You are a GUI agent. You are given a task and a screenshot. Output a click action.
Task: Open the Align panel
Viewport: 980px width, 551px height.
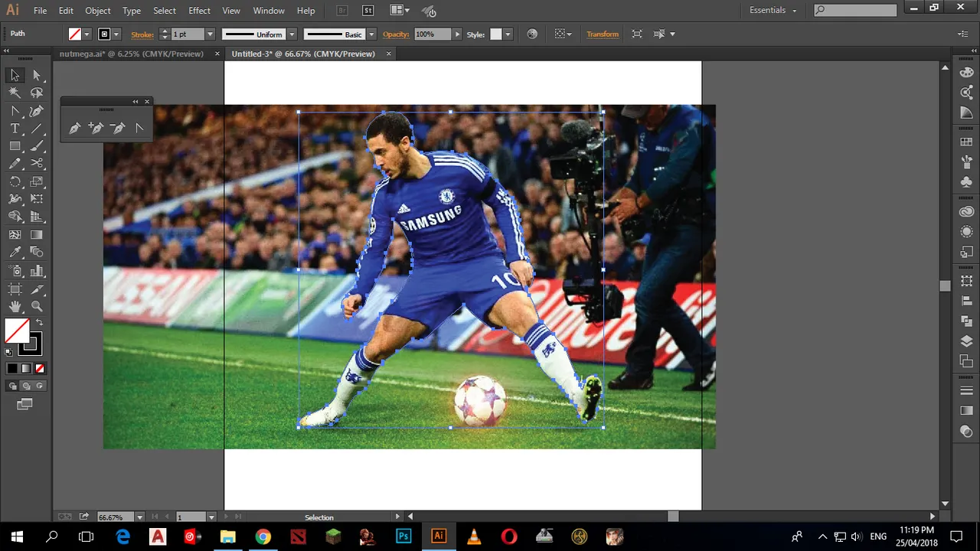click(966, 301)
